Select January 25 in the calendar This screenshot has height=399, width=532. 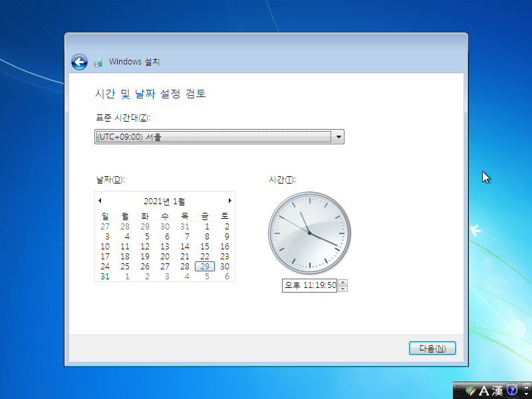125,267
